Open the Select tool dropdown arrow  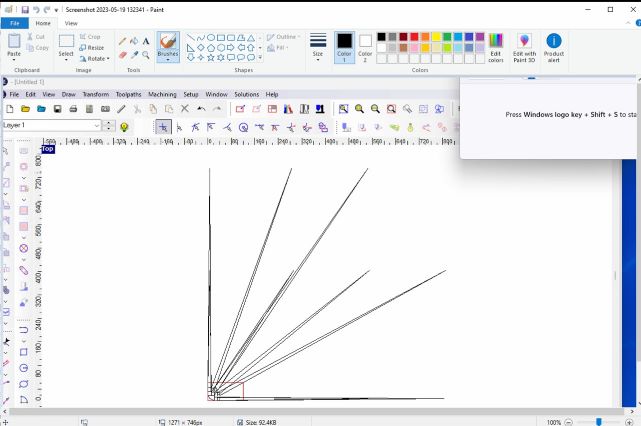[66, 60]
